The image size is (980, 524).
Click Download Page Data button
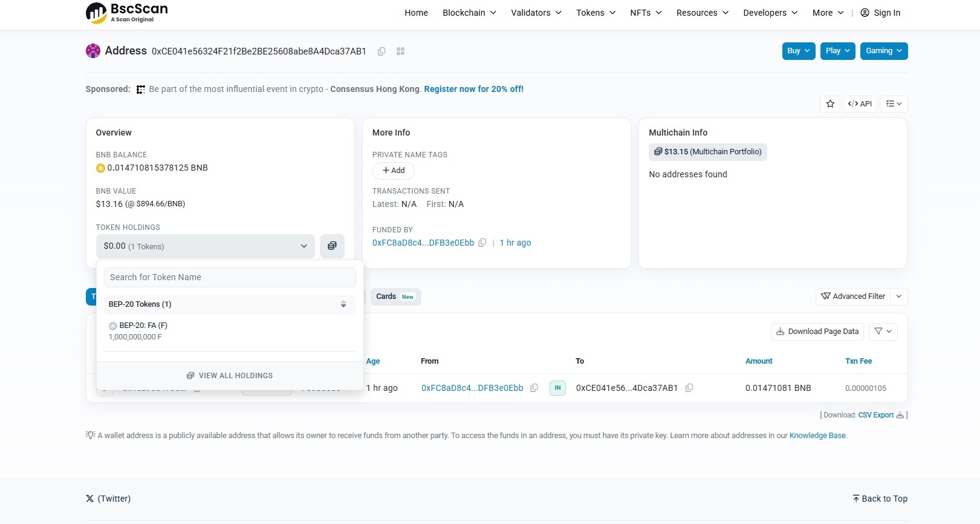[817, 332]
